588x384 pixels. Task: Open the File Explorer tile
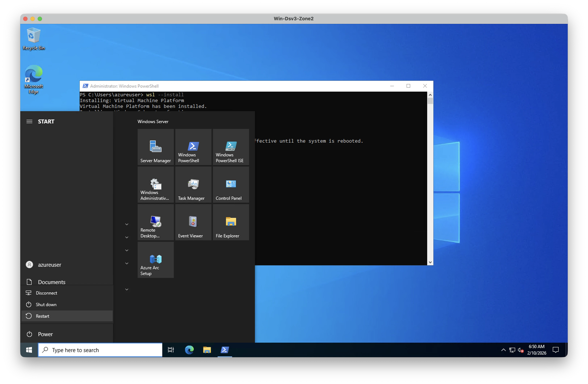tap(231, 222)
